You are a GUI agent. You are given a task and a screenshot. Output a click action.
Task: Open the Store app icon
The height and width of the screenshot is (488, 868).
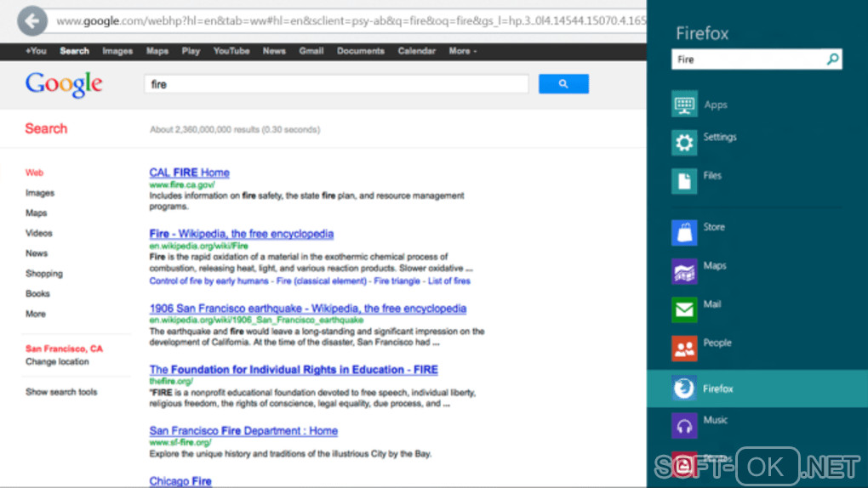[684, 232]
